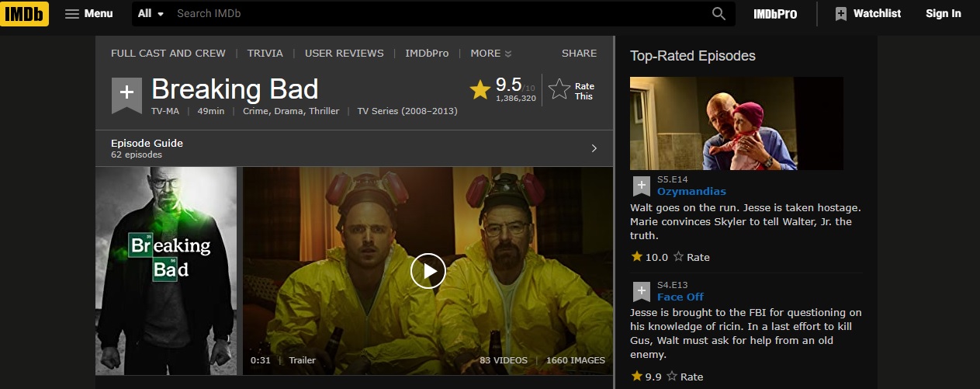This screenshot has width=980, height=389.
Task: Open User Reviews
Action: [345, 54]
